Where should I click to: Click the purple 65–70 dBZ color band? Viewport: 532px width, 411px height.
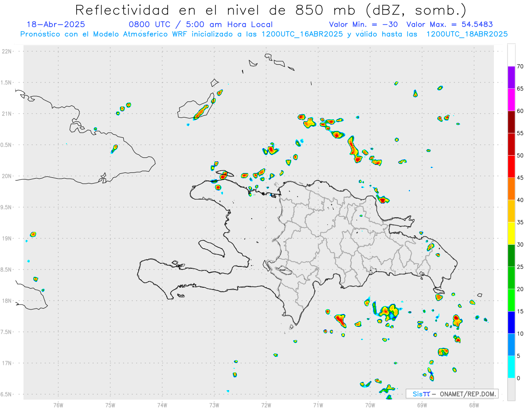(511, 78)
